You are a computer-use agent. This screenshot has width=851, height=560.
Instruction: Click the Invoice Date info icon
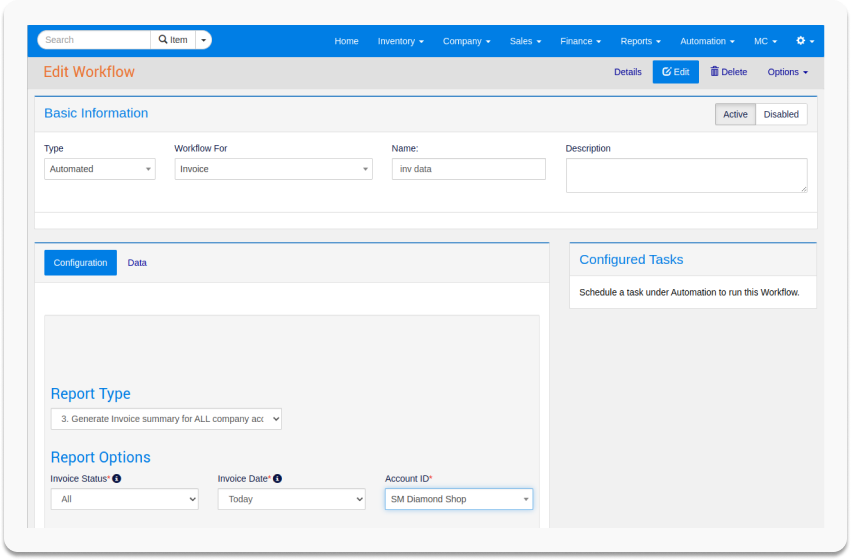pos(277,479)
